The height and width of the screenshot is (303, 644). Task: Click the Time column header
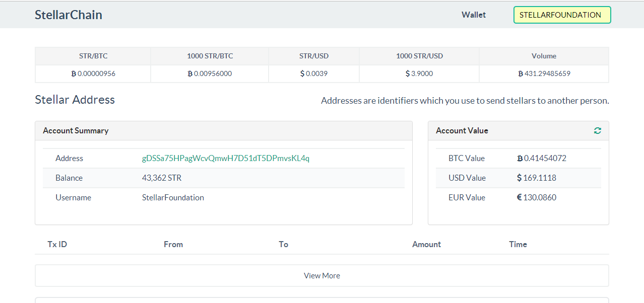coord(518,245)
